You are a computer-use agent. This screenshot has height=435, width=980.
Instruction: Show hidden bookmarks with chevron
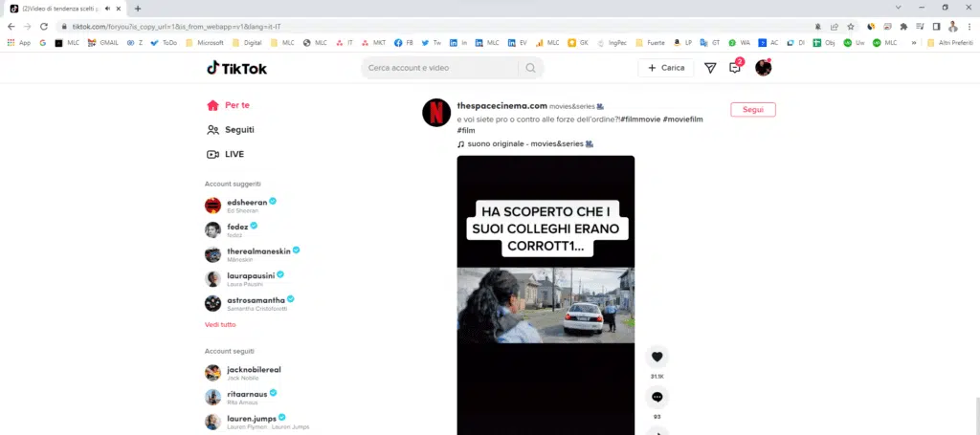(914, 43)
